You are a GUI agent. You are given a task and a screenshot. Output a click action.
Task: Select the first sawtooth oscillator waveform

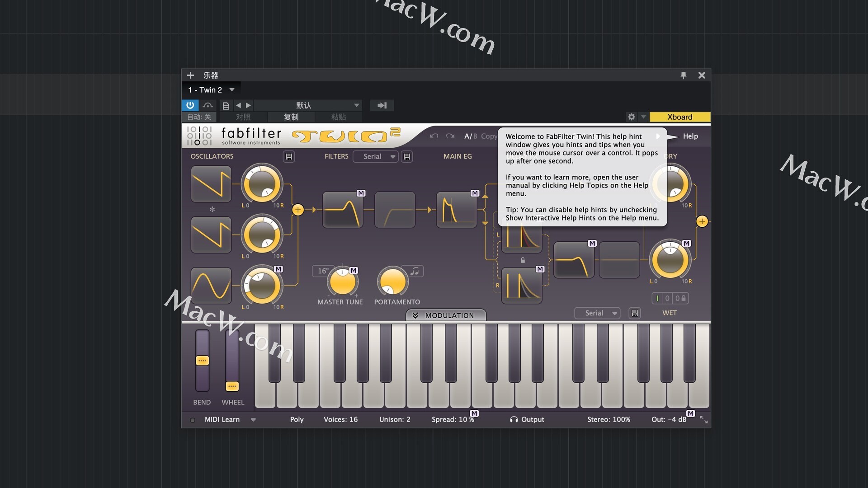pos(211,184)
